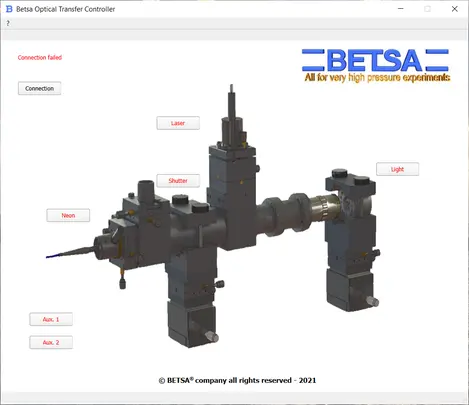
Task: Toggle the Aux. 2 button
Action: tap(51, 342)
